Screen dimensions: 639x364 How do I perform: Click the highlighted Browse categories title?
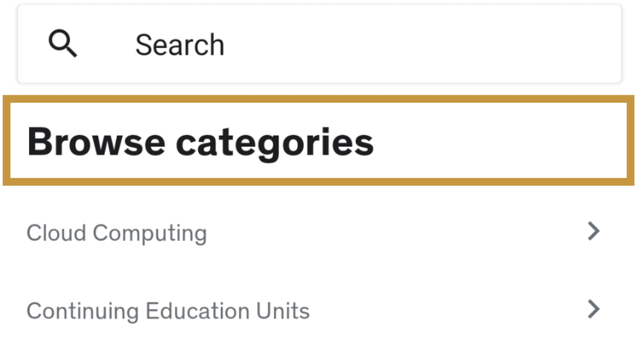tap(200, 142)
